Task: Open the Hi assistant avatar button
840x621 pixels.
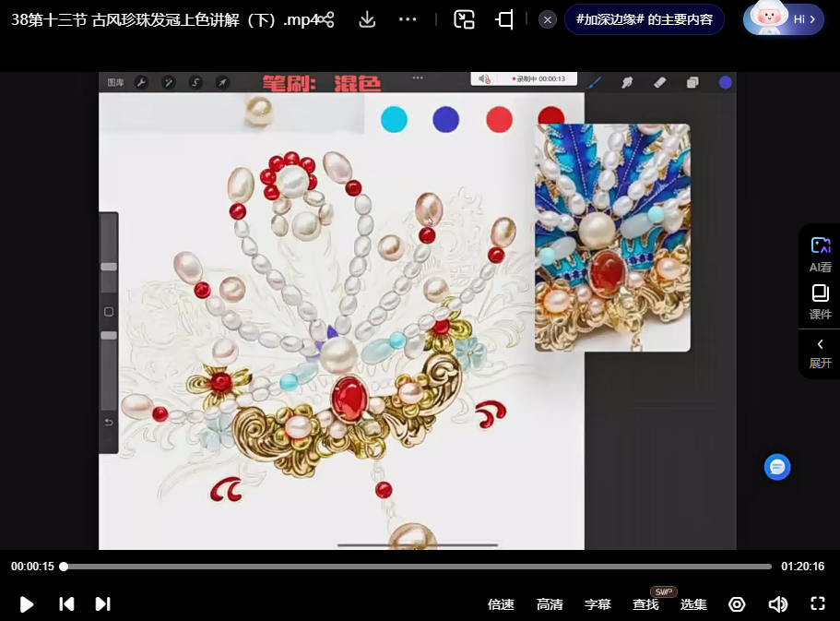Action: click(783, 18)
